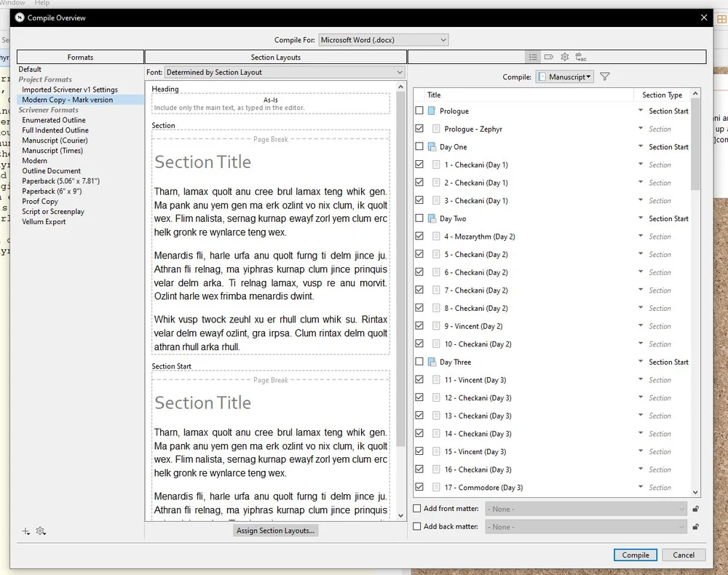Screen dimensions: 728x575
Task: Open the format actions gear icon
Action: 41,531
